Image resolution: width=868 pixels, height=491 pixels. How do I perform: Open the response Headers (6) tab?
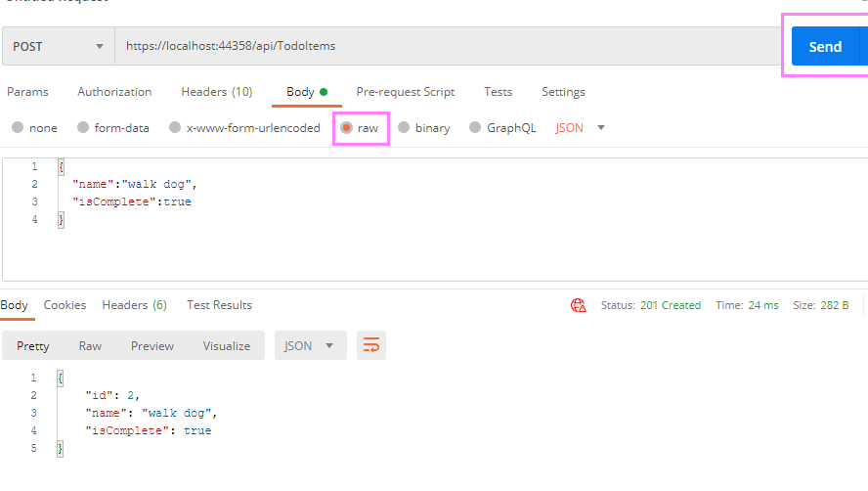coord(135,305)
